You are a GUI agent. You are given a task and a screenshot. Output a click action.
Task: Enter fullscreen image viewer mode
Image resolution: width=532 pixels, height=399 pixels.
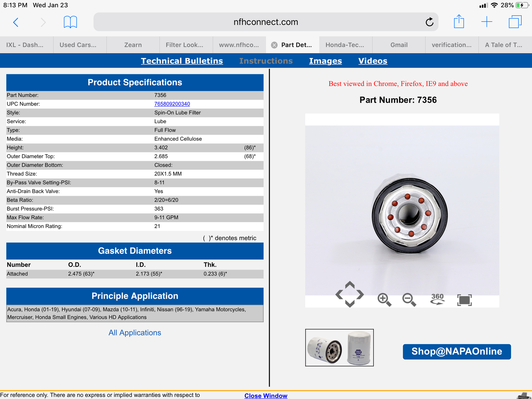pos(464,300)
